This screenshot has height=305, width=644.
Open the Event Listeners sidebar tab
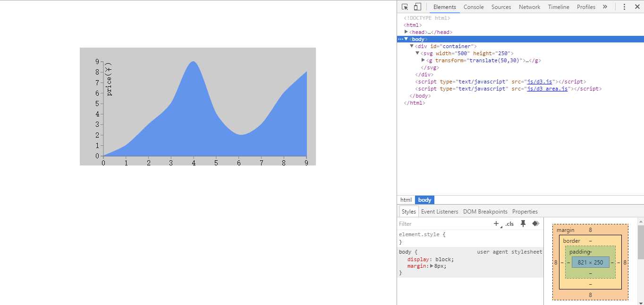(440, 212)
